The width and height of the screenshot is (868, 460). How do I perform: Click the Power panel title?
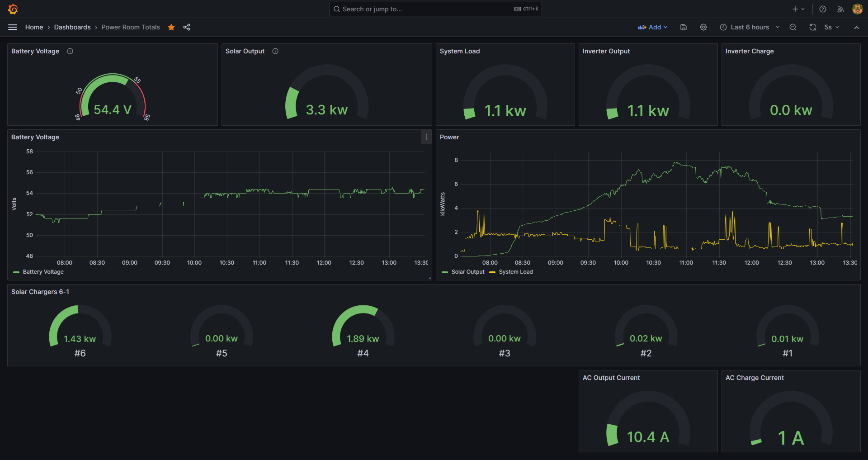(449, 137)
